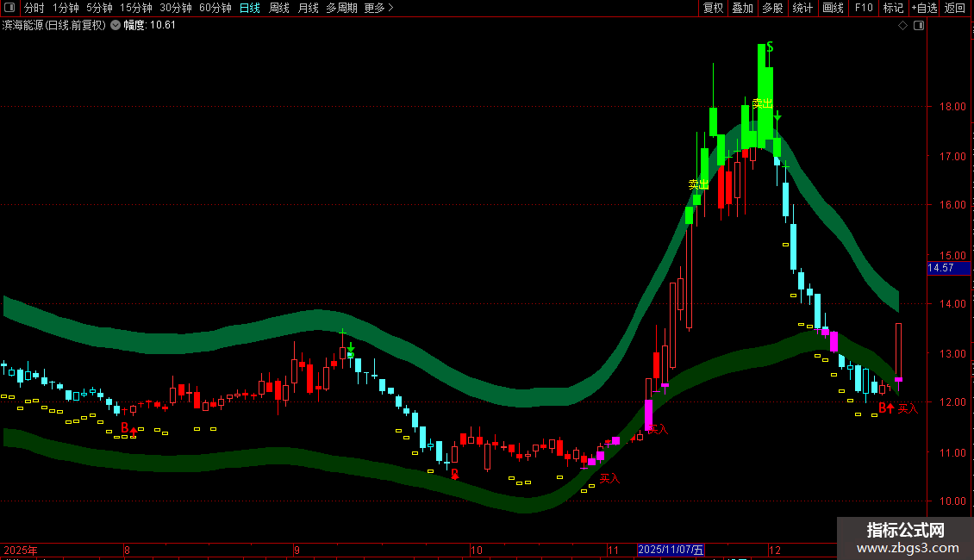
Task: Select the 5分钟 period tab
Action: [x=99, y=8]
